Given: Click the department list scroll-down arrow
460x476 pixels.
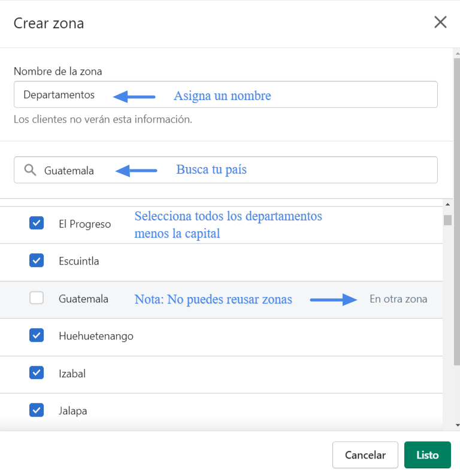Looking at the screenshot, I should [457, 425].
